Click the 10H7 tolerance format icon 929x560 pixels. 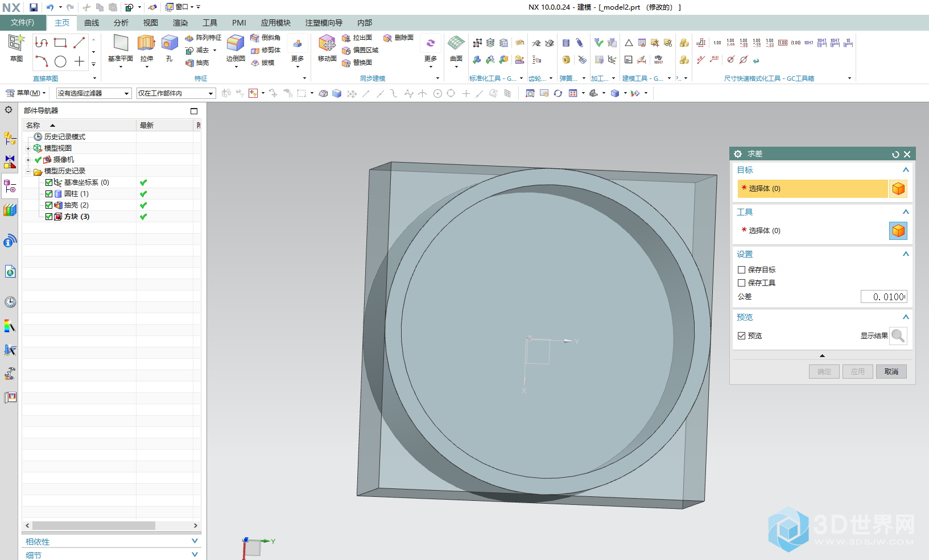pos(808,43)
